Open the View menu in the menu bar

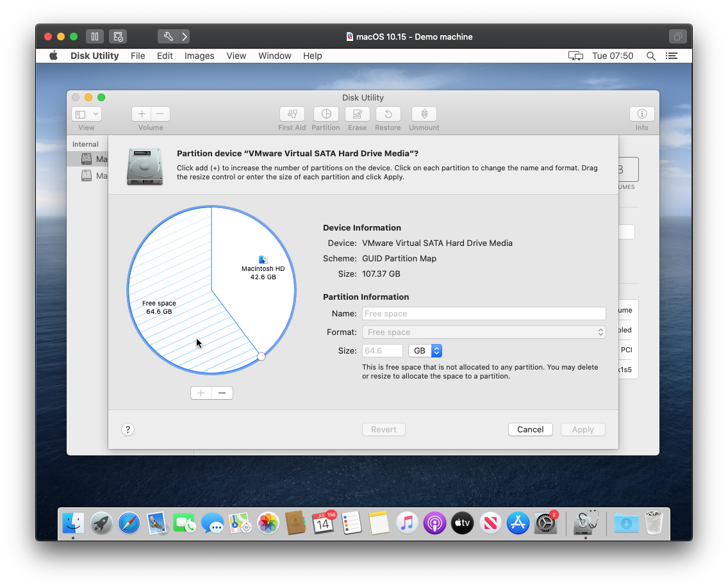pyautogui.click(x=236, y=56)
